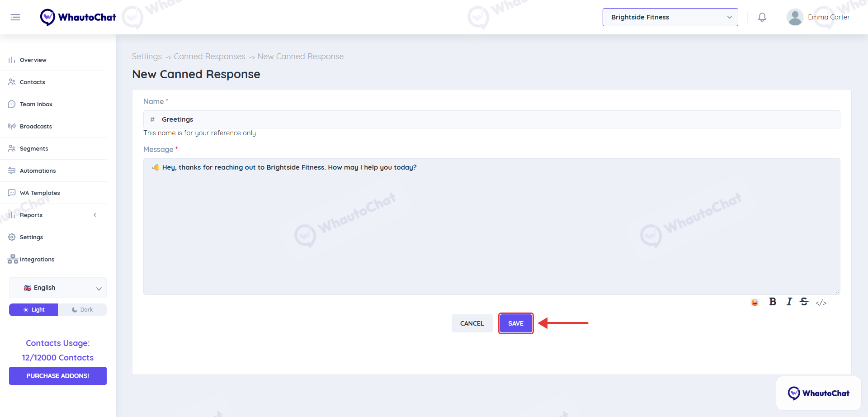868x417 pixels.
Task: Click the Team Inbox chat icon
Action: click(12, 104)
